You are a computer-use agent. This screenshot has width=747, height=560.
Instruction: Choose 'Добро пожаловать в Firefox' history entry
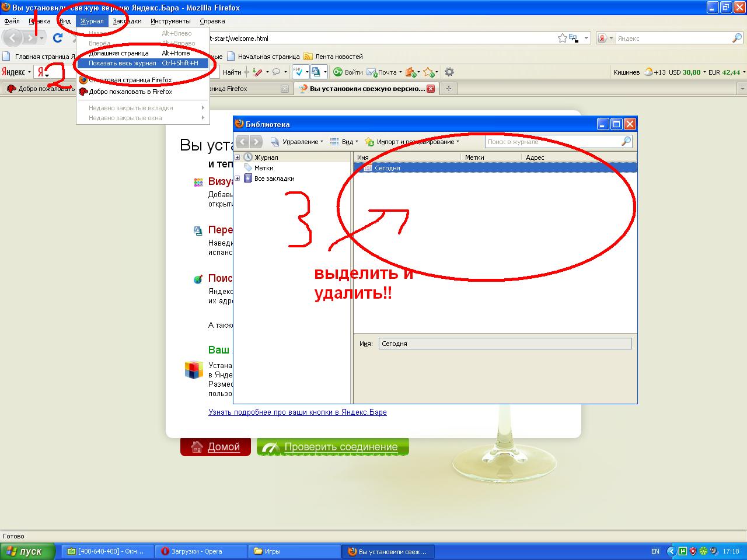click(x=143, y=92)
